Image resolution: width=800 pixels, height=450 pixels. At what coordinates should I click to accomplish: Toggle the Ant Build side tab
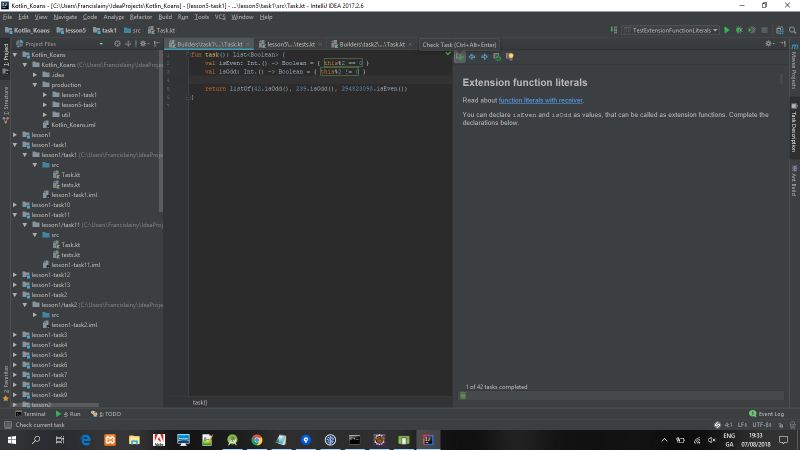pos(794,181)
